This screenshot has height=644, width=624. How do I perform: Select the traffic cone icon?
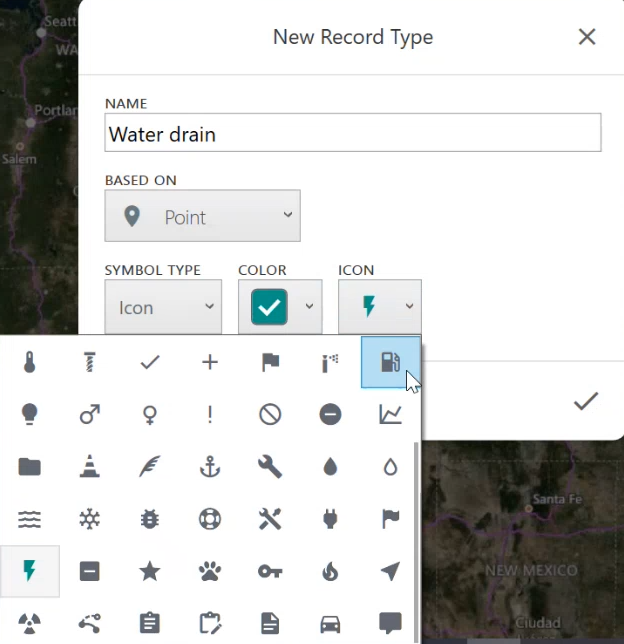point(90,466)
